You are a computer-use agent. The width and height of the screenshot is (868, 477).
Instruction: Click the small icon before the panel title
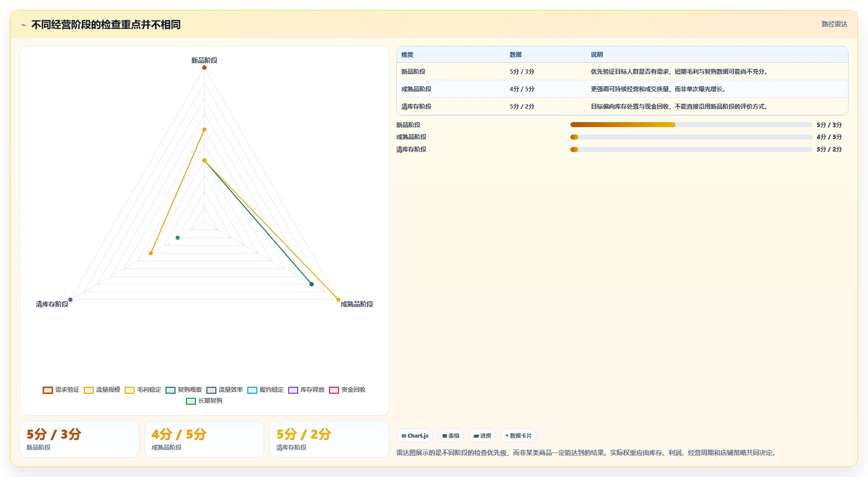23,25
